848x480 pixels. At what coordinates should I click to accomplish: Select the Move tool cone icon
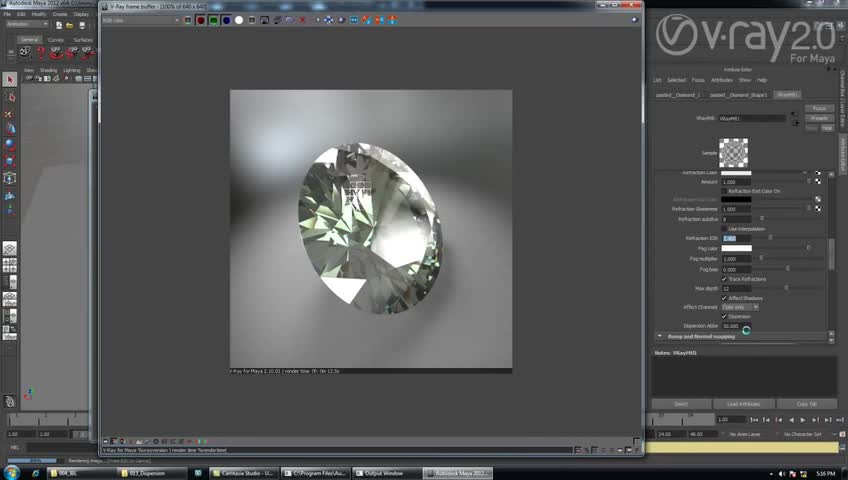click(x=10, y=129)
